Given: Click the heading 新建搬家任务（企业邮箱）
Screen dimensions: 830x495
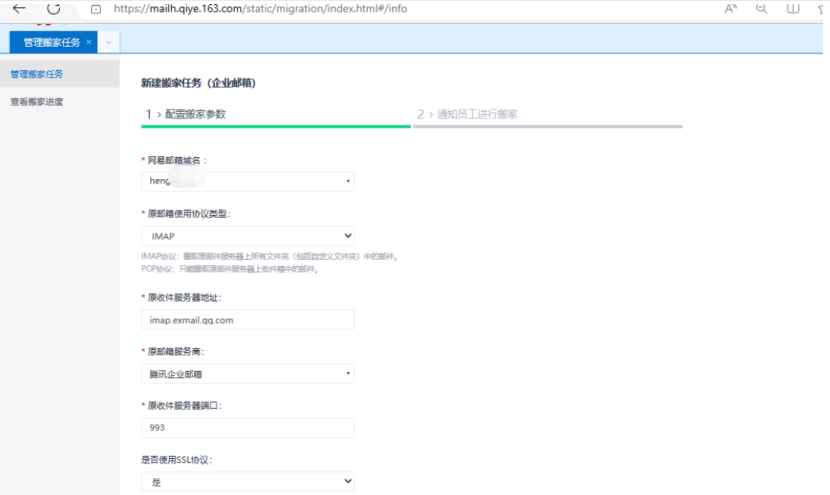Looking at the screenshot, I should (x=199, y=83).
